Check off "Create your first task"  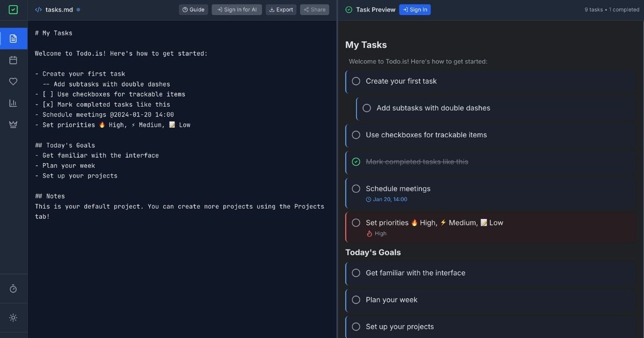pyautogui.click(x=356, y=81)
